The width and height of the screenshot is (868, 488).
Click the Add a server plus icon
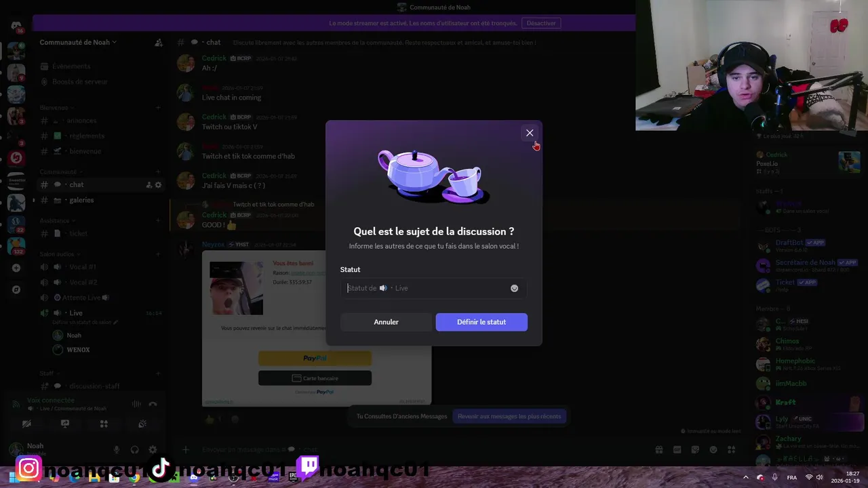(x=16, y=268)
